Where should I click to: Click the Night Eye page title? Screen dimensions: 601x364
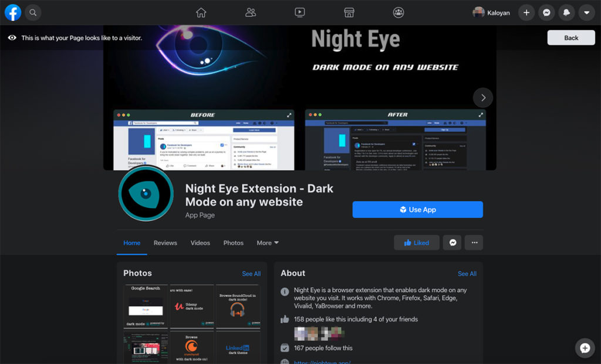click(x=259, y=195)
